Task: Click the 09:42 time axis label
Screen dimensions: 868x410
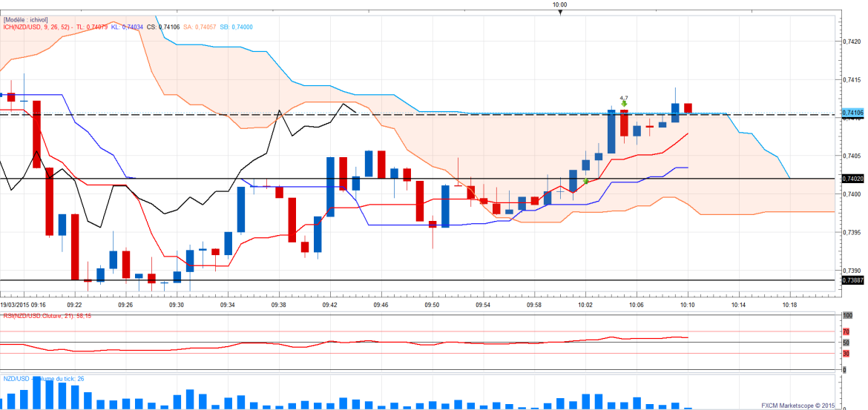Action: coord(330,305)
